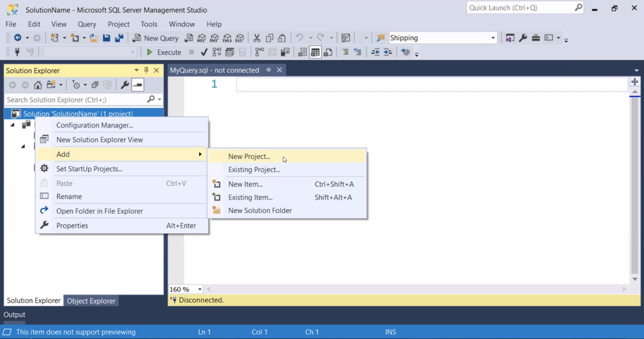This screenshot has width=644, height=339.
Task: Click the New Query button
Action: (156, 38)
